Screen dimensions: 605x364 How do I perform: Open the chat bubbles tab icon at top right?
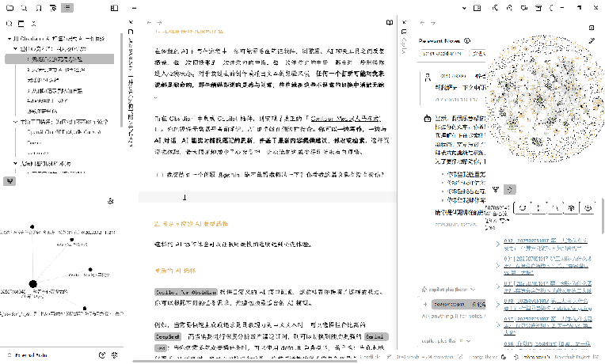point(524,8)
